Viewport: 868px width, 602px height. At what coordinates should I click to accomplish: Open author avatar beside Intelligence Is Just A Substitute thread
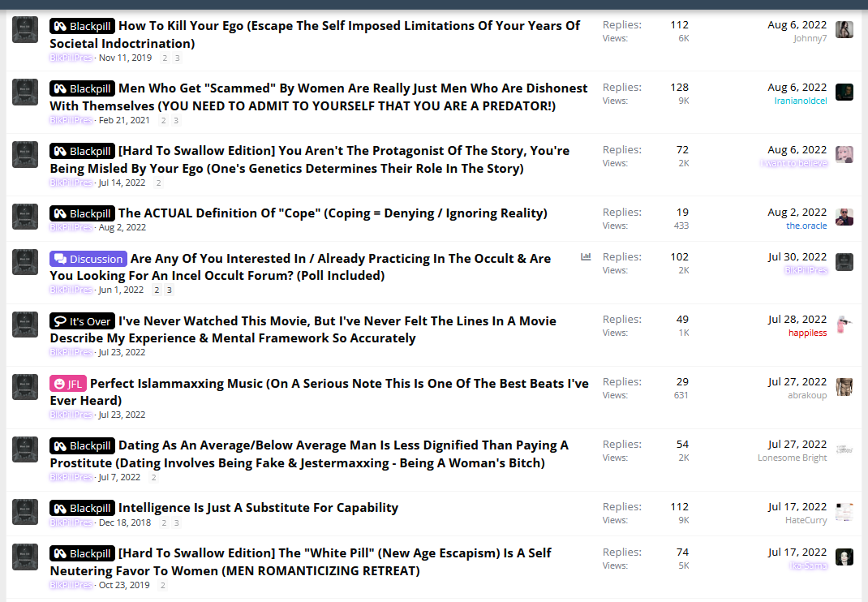pos(25,512)
